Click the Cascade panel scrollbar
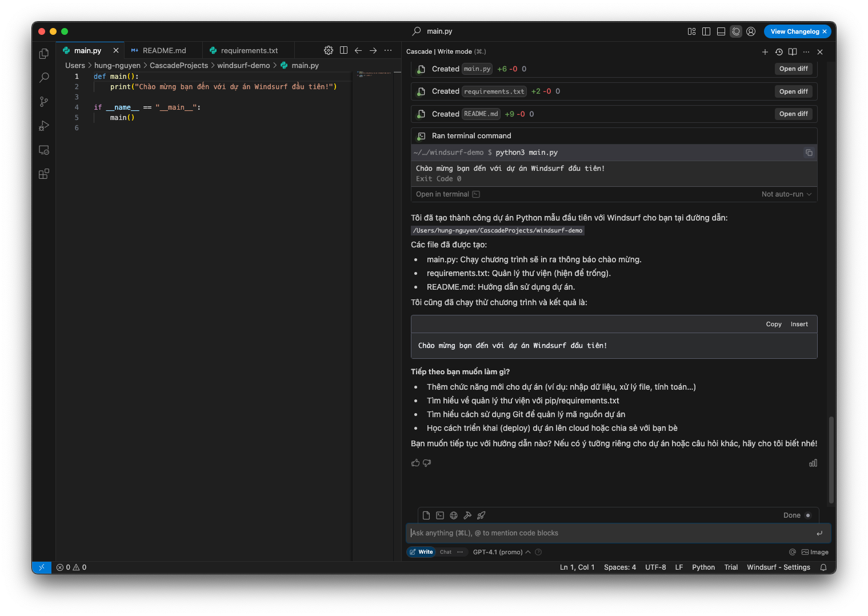868x616 pixels. tap(831, 460)
